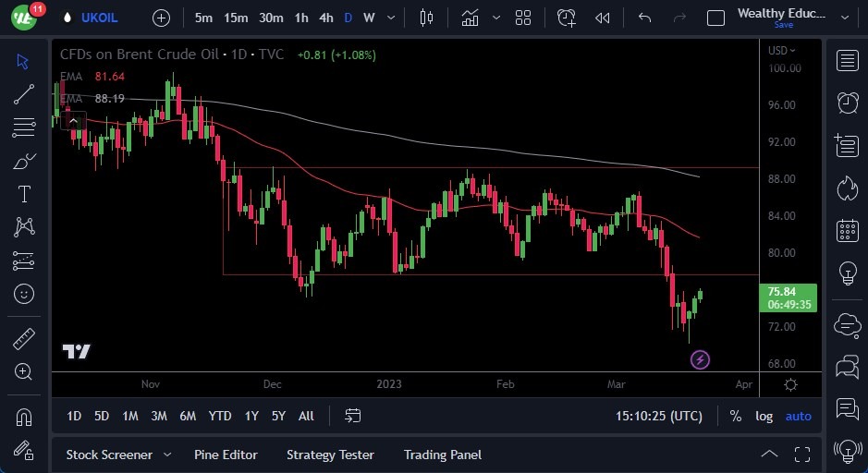Toggle auto scale for price axis
The height and width of the screenshot is (473, 868).
click(798, 416)
